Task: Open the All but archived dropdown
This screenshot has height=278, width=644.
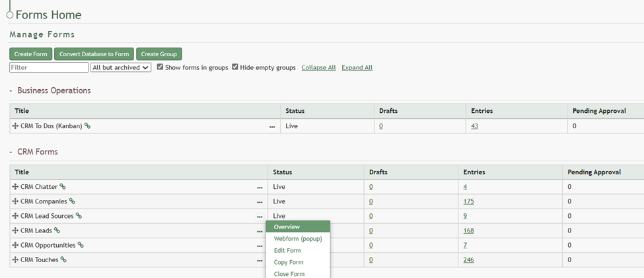Action: click(121, 67)
